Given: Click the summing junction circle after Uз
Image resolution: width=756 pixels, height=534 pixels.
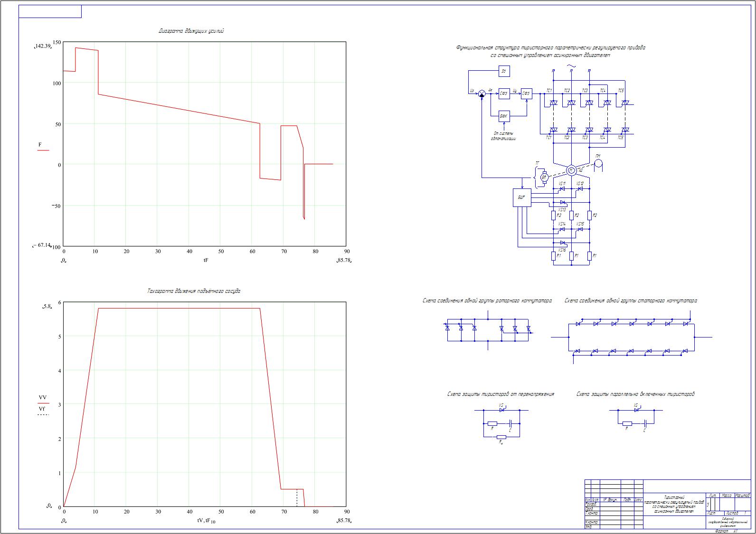Looking at the screenshot, I should click(482, 94).
